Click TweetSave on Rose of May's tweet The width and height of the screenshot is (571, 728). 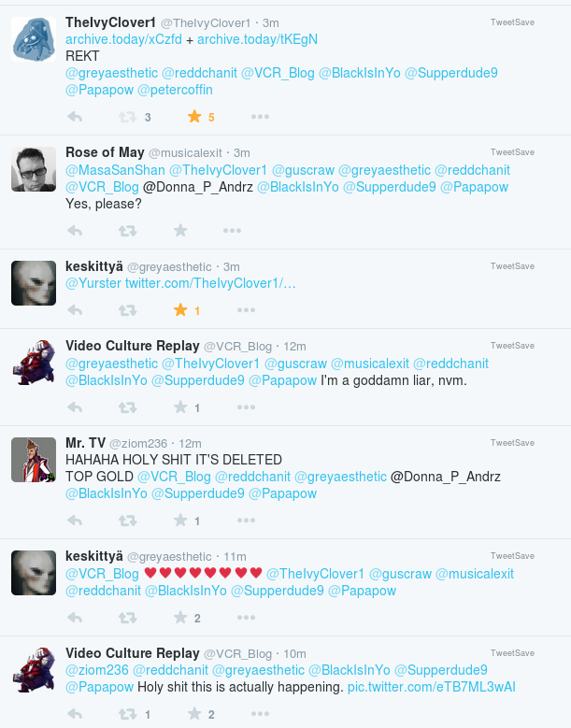tap(512, 152)
